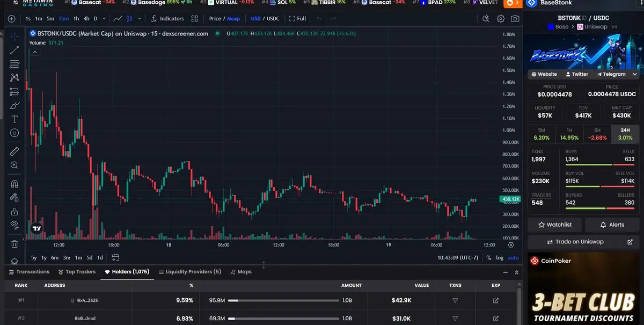Open the emoji icons tool

click(x=14, y=133)
